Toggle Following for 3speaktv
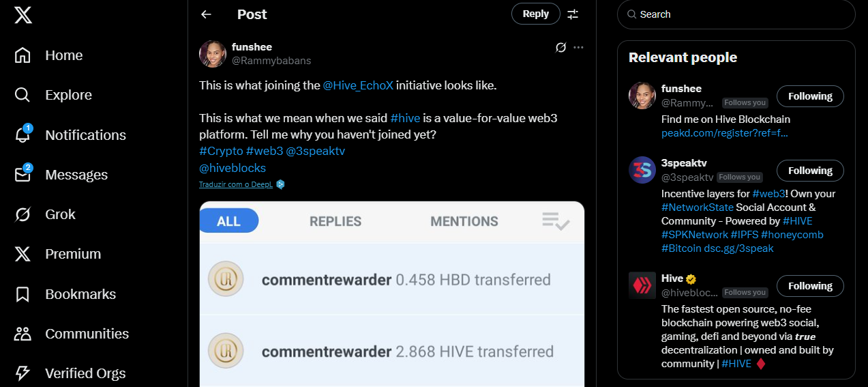Viewport: 868px width, 387px height. (810, 171)
